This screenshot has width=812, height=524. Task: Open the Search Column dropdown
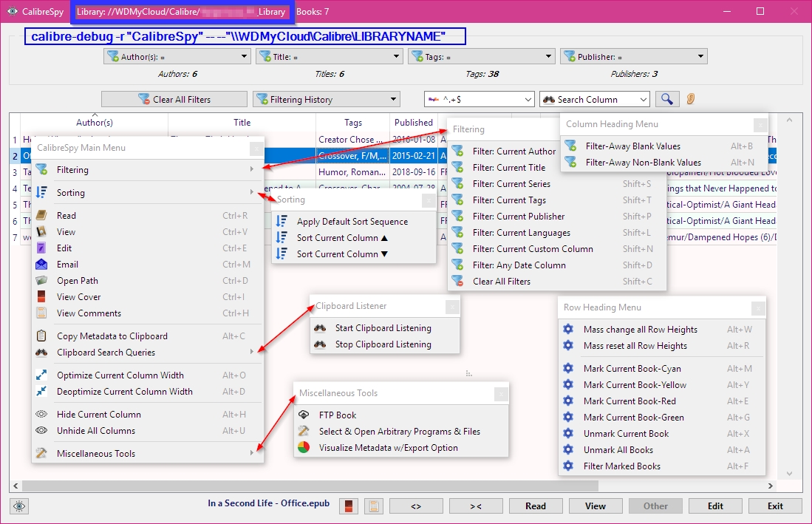595,99
